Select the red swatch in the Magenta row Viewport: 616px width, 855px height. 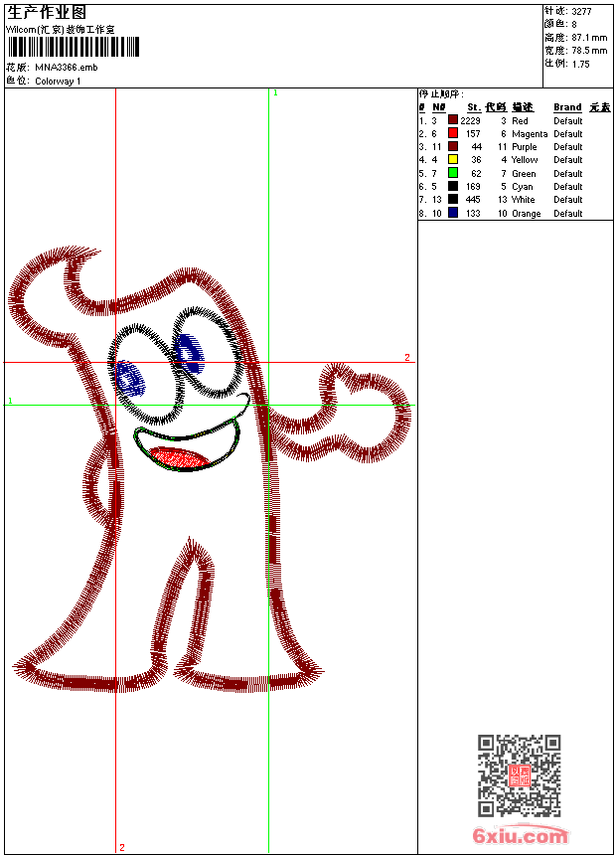click(453, 133)
